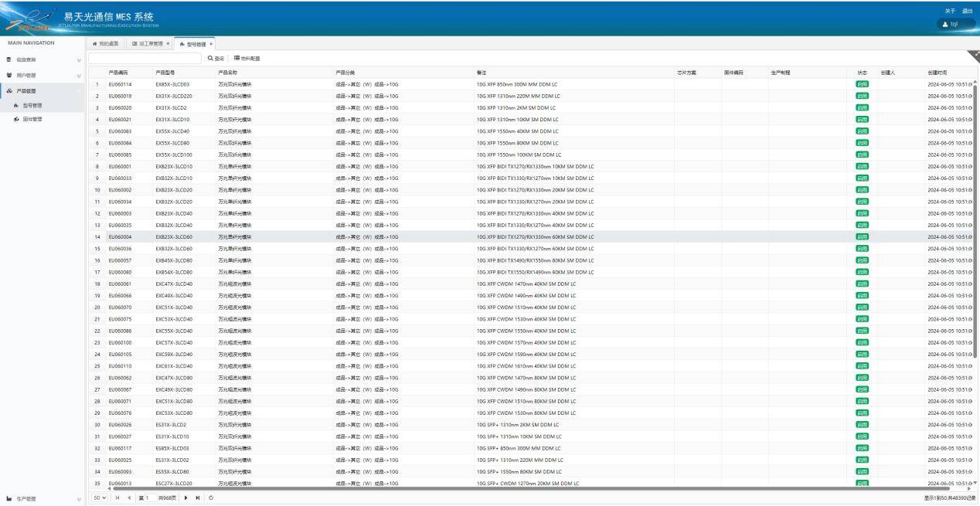Select product code EU060020

pyautogui.click(x=120, y=107)
